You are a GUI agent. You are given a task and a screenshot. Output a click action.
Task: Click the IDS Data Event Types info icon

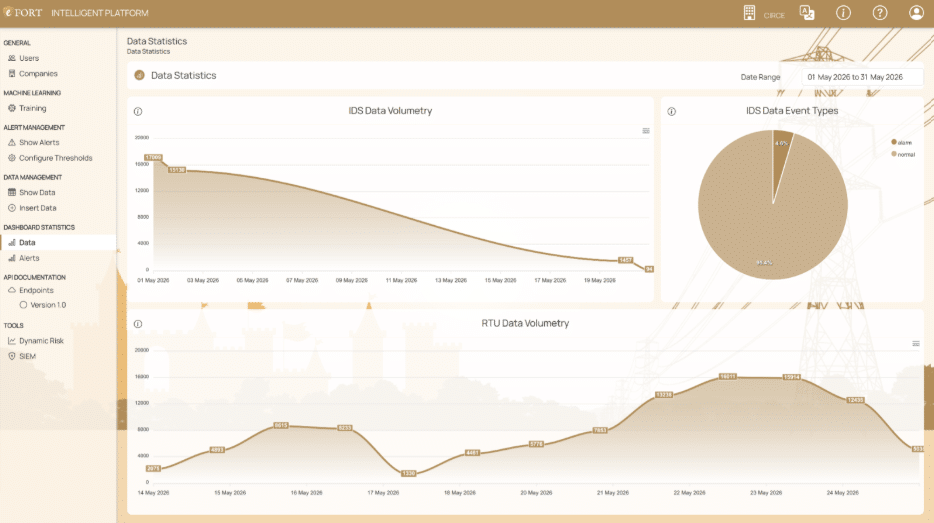click(671, 111)
